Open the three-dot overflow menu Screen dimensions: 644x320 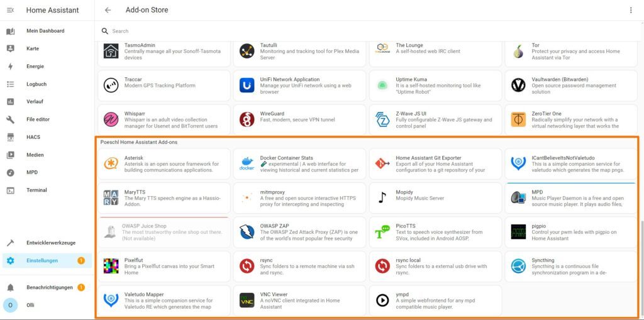point(631,10)
